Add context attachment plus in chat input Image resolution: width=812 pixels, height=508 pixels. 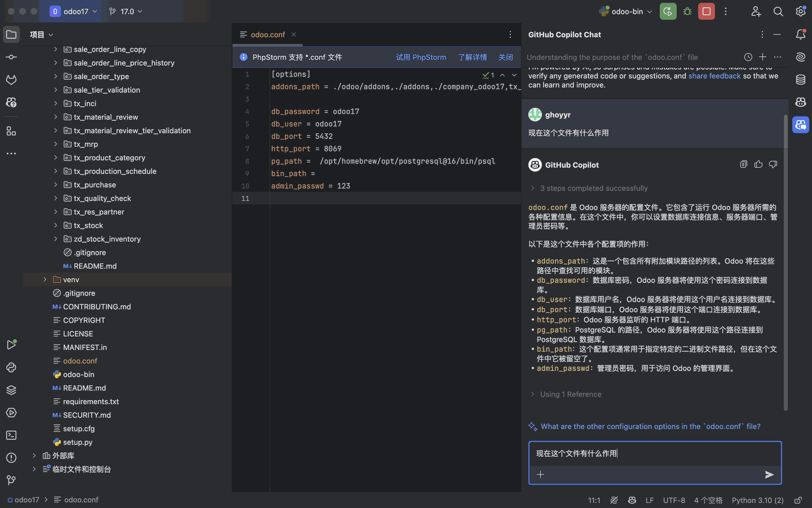point(540,475)
